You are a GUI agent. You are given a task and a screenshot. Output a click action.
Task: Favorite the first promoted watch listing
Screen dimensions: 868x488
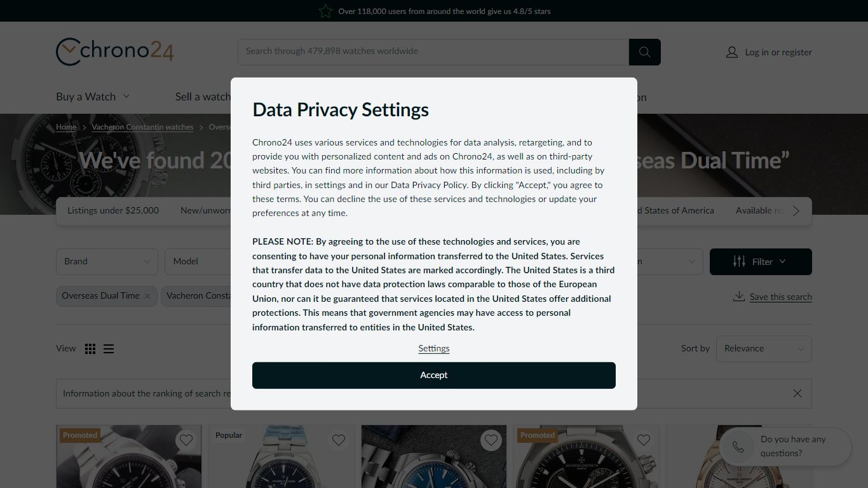186,440
